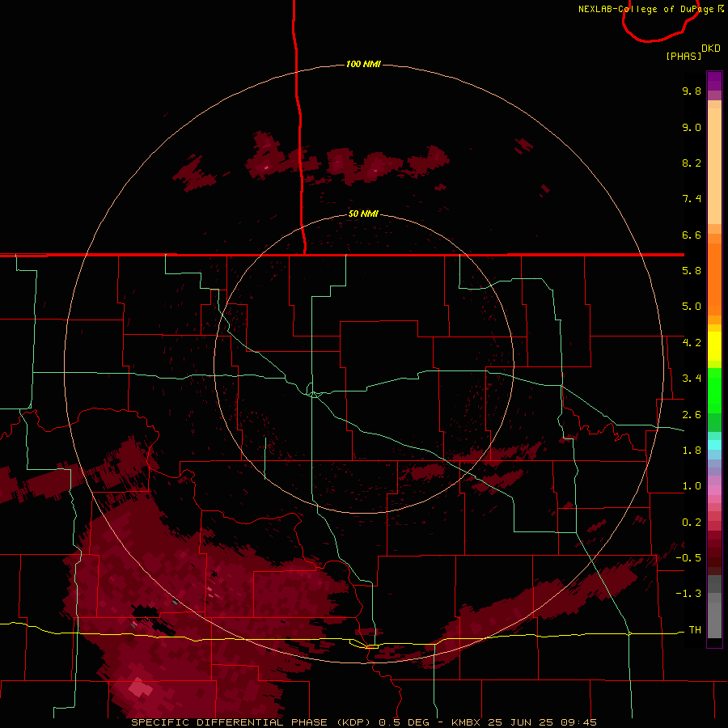Click the 5.0 value on color scale
Image resolution: width=728 pixels, height=728 pixels.
[x=692, y=307]
